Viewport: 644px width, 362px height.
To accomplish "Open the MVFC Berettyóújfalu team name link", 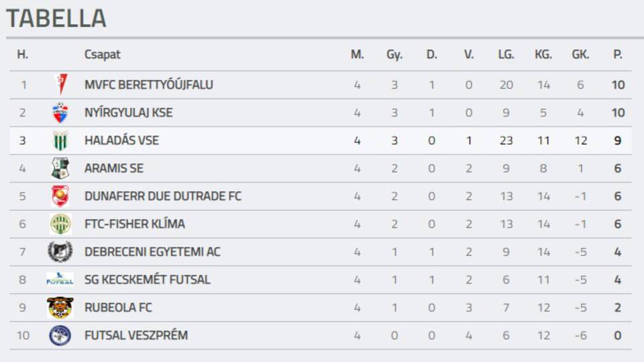I will [x=149, y=85].
